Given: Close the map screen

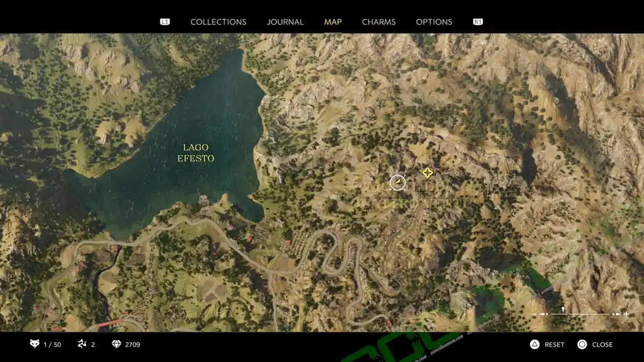Looking at the screenshot, I should (602, 344).
